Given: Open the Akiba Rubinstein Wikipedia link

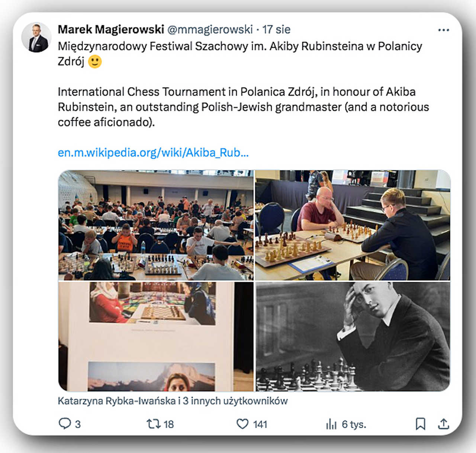Looking at the screenshot, I should (153, 153).
